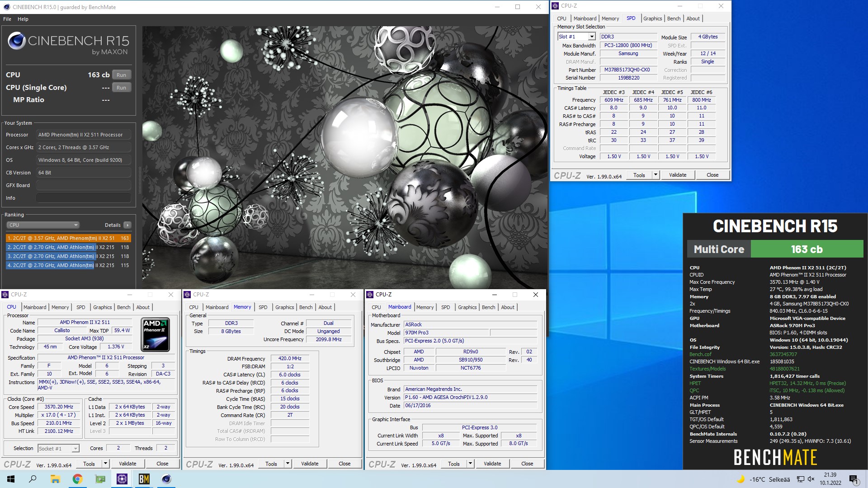Click Validate in Mainboard CPU-Z window

tap(492, 464)
